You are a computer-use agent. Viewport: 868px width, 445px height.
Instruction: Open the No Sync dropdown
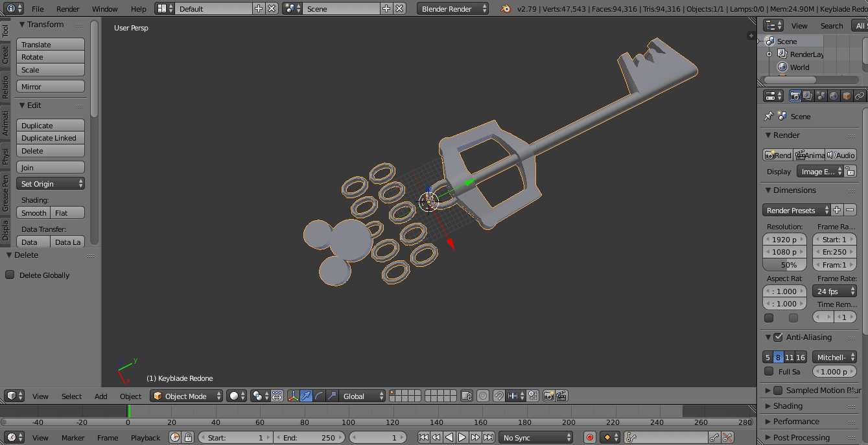(535, 438)
